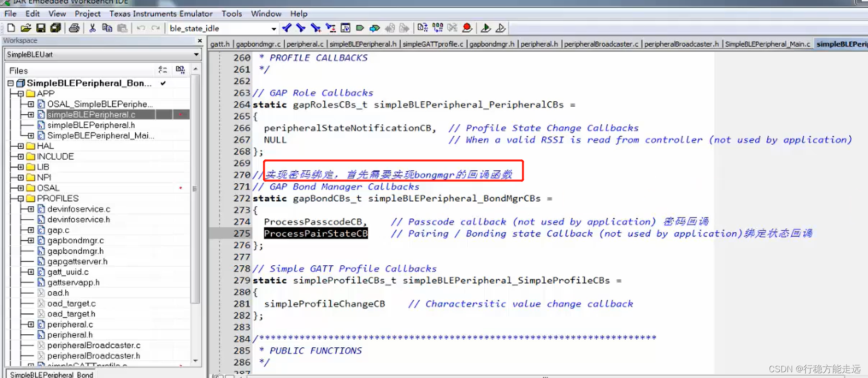Switch to the simpleGATTprofile.c editor tab
The image size is (868, 378).
pos(433,44)
